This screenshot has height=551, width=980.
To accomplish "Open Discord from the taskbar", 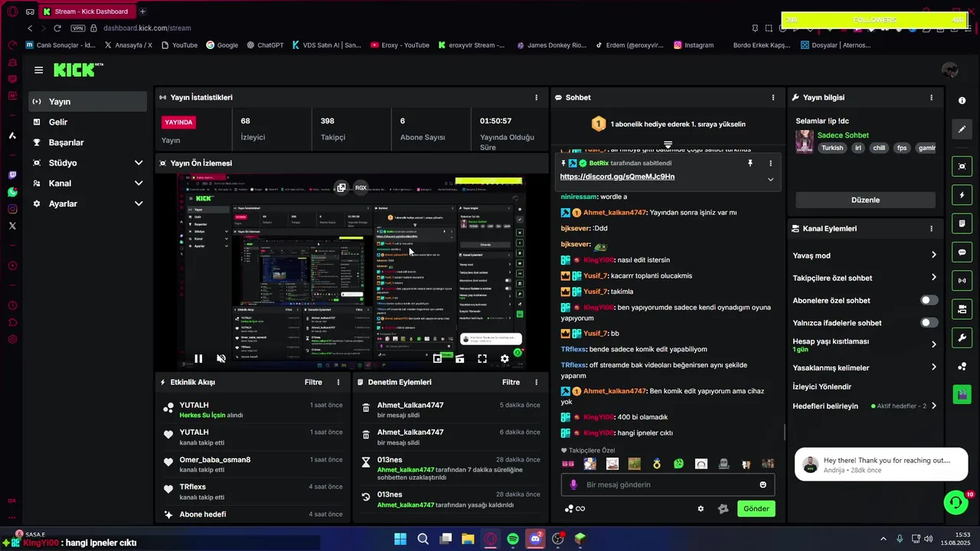I will coord(535,539).
